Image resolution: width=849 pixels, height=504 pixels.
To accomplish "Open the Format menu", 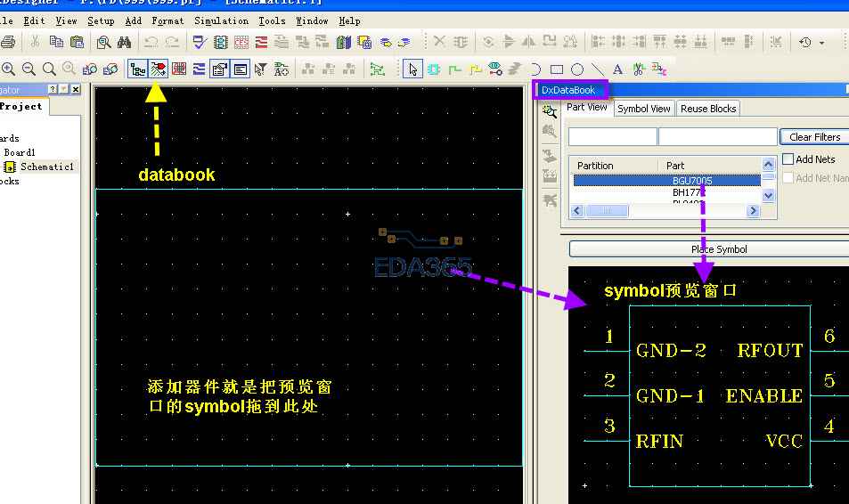I will click(167, 20).
